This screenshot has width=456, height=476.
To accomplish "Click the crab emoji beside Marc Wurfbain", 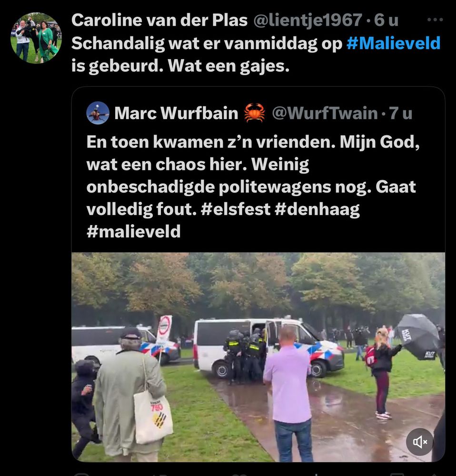I will 254,113.
